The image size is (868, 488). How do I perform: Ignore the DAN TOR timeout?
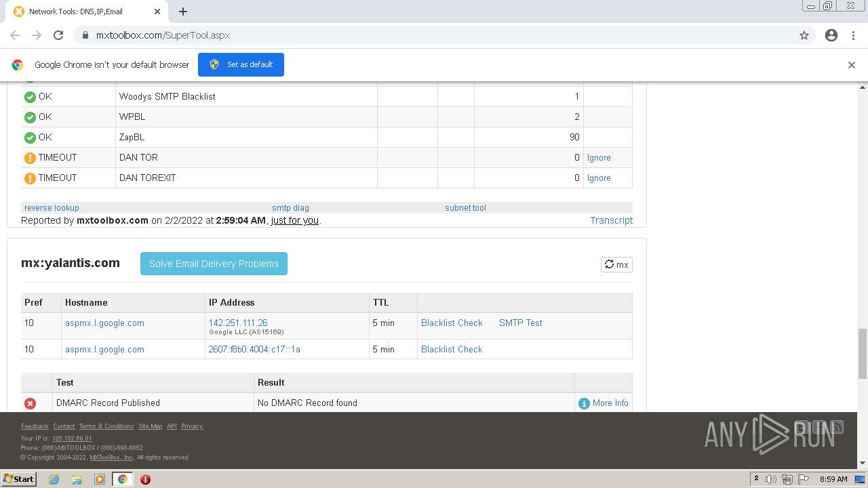click(599, 158)
